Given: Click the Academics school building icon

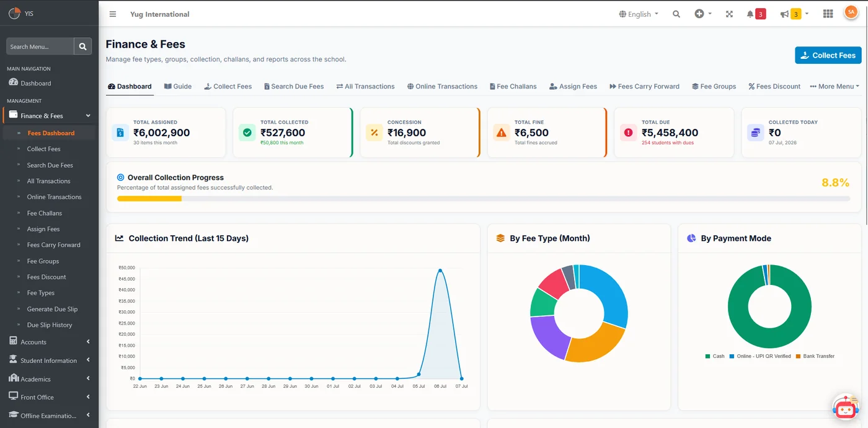Looking at the screenshot, I should pos(13,378).
